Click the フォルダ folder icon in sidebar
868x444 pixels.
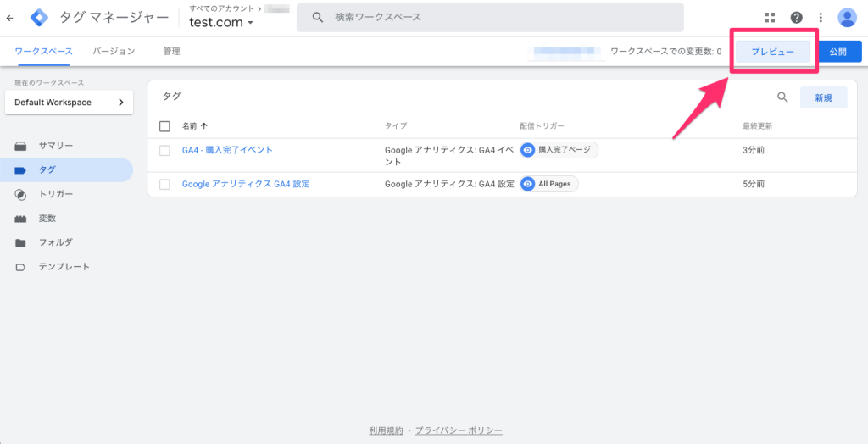click(20, 242)
